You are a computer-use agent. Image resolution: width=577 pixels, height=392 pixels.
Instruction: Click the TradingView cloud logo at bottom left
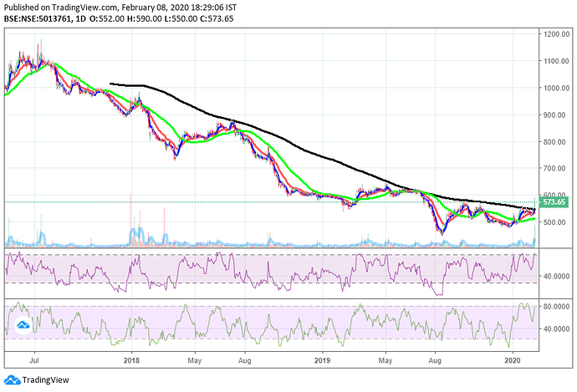tap(11, 380)
